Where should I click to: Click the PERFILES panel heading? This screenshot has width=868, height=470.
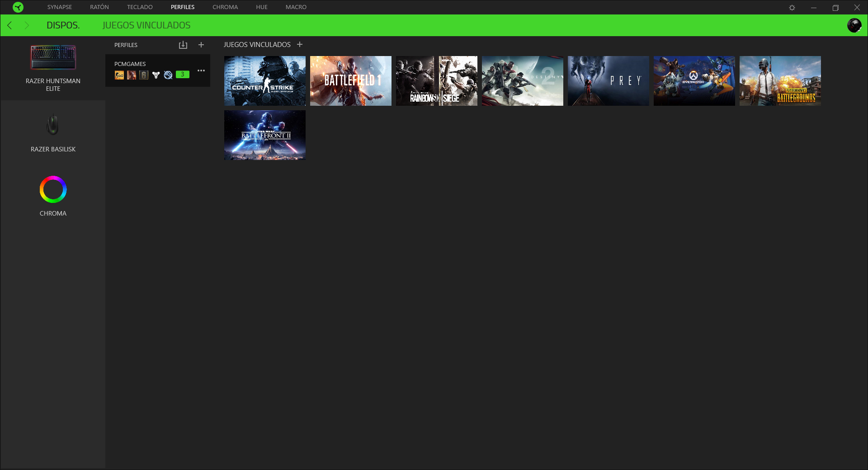tap(126, 45)
